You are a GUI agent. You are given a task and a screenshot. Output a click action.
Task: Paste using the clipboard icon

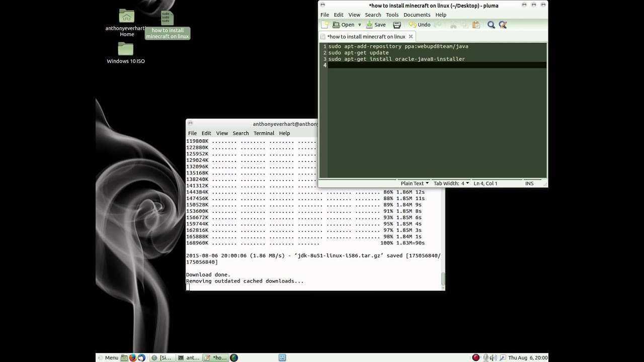click(x=476, y=25)
